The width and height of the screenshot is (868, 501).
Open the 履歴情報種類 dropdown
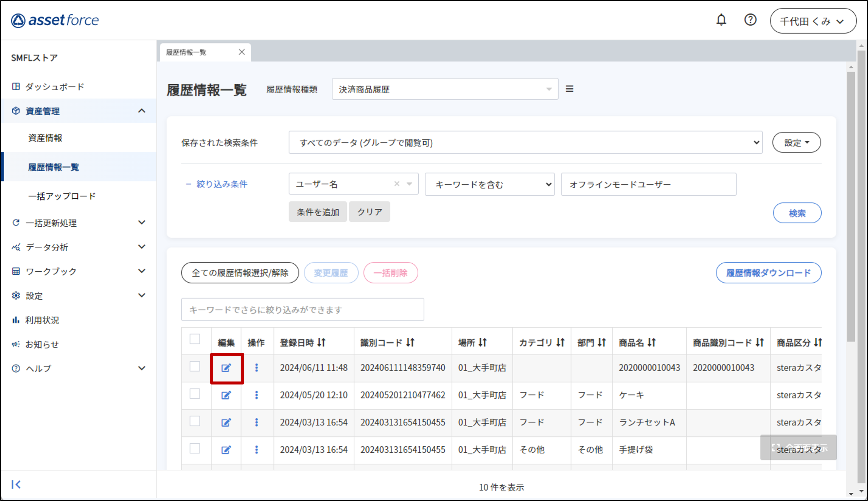click(x=445, y=89)
